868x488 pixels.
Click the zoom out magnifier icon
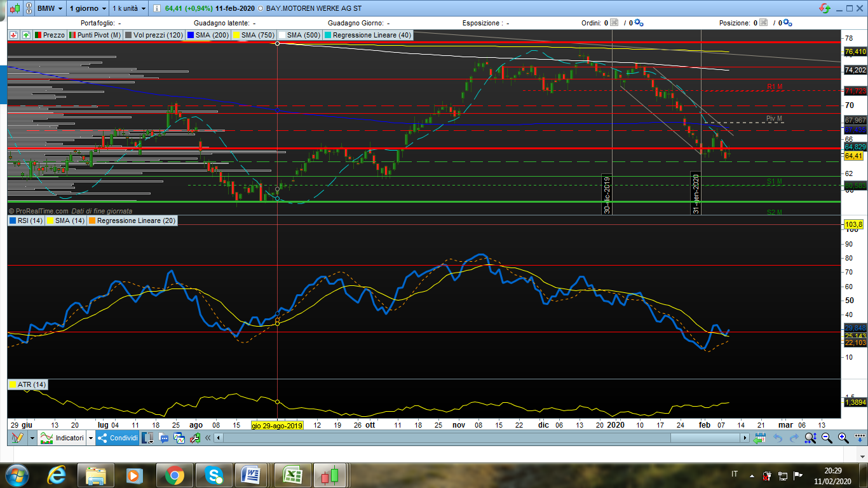(x=827, y=438)
